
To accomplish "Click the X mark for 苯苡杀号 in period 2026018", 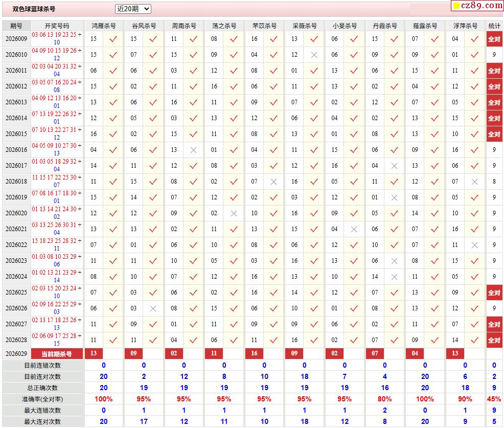I will 273,182.
